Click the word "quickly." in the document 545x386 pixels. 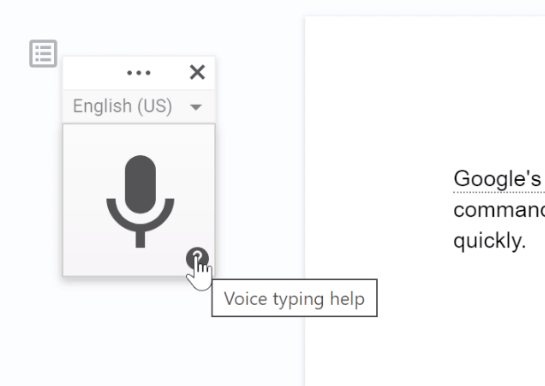point(489,240)
